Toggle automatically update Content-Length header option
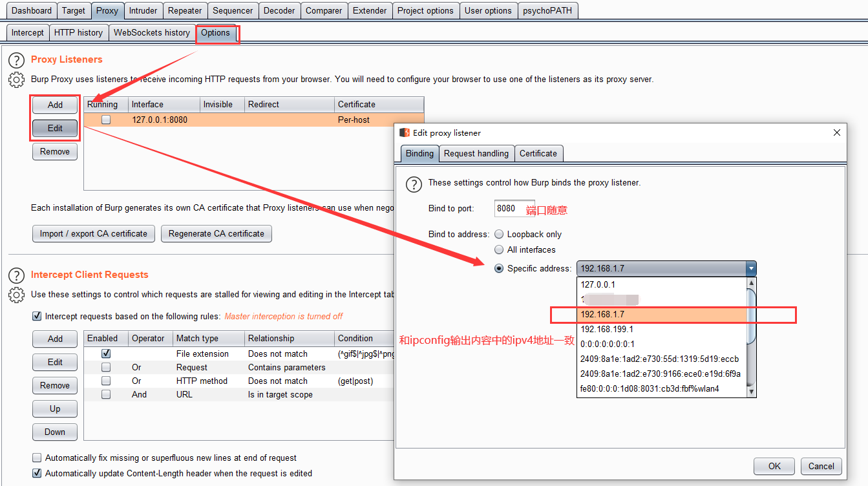The width and height of the screenshot is (868, 486). pos(37,473)
